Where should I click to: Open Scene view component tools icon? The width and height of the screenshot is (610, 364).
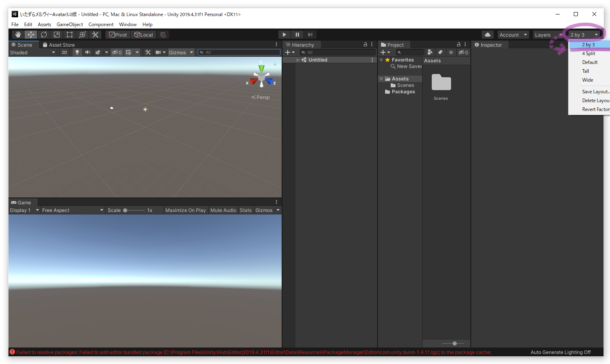click(x=148, y=52)
